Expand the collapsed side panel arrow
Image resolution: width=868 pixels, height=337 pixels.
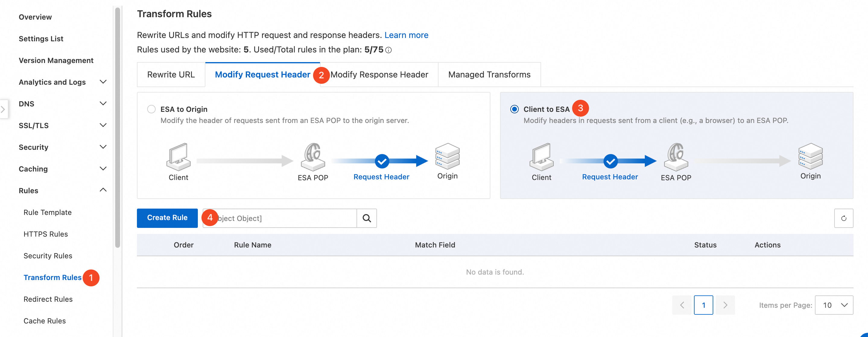[x=3, y=109]
